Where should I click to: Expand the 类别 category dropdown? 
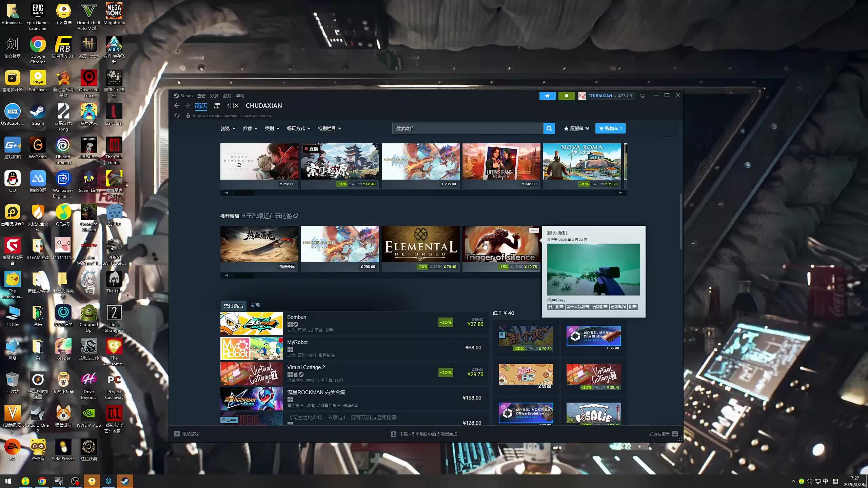[x=272, y=128]
